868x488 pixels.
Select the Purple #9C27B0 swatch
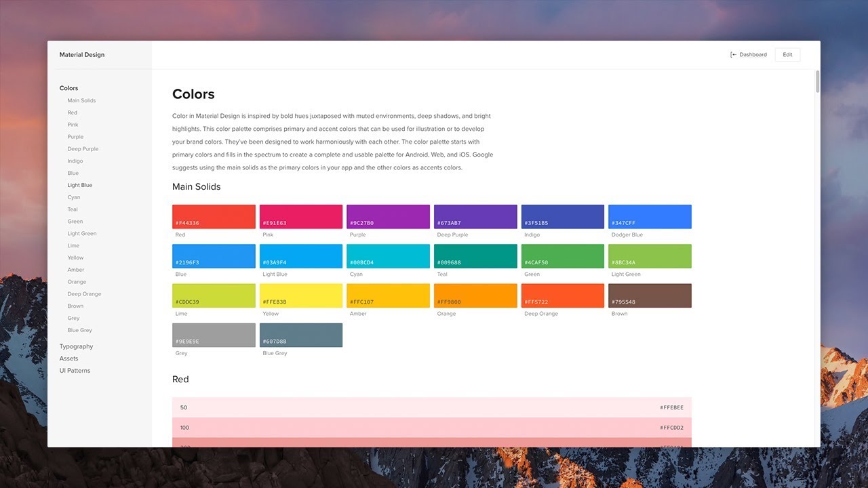[x=388, y=217]
